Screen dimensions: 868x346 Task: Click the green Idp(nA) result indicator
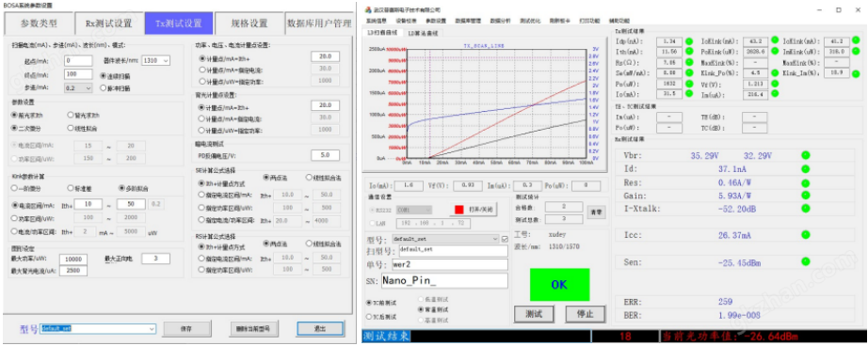pos(689,41)
